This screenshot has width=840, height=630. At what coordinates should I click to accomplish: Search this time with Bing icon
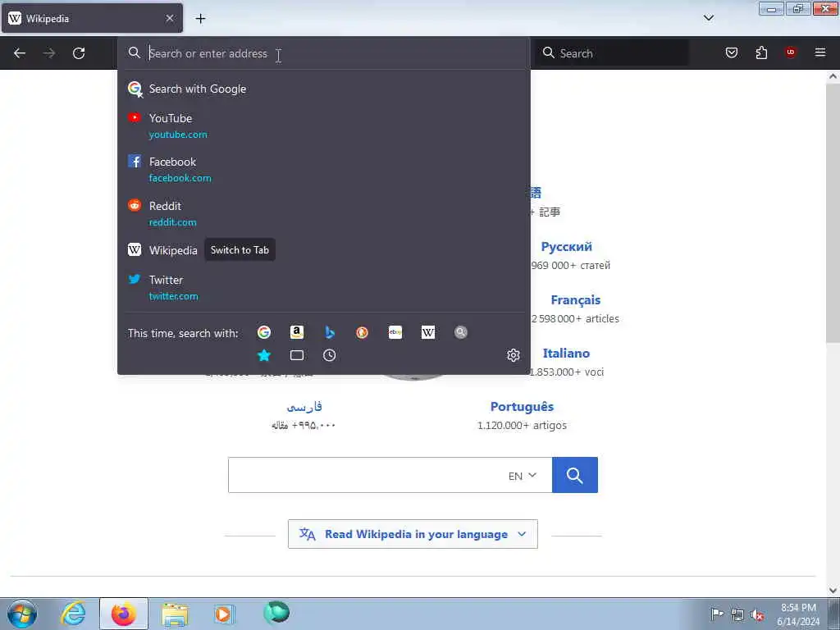330,333
